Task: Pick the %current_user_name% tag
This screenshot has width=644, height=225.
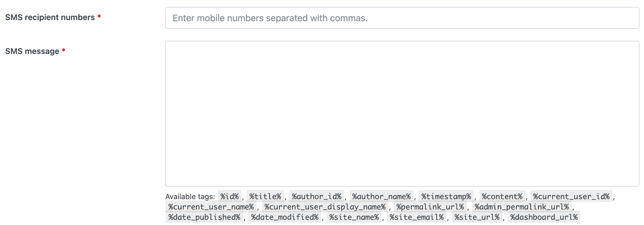Action: coord(211,207)
